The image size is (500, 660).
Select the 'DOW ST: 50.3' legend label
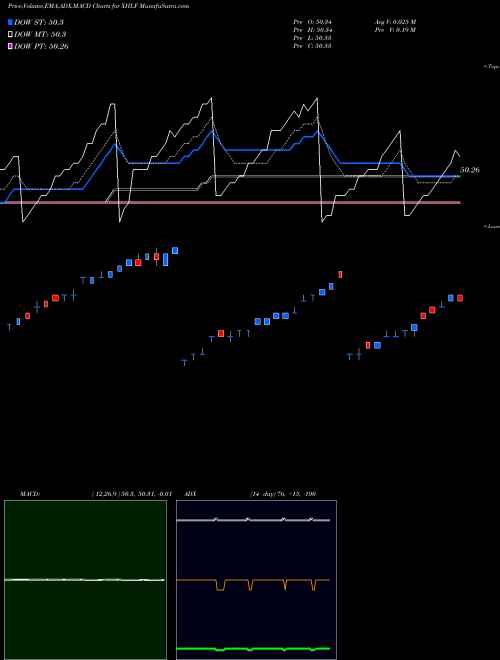tap(39, 22)
